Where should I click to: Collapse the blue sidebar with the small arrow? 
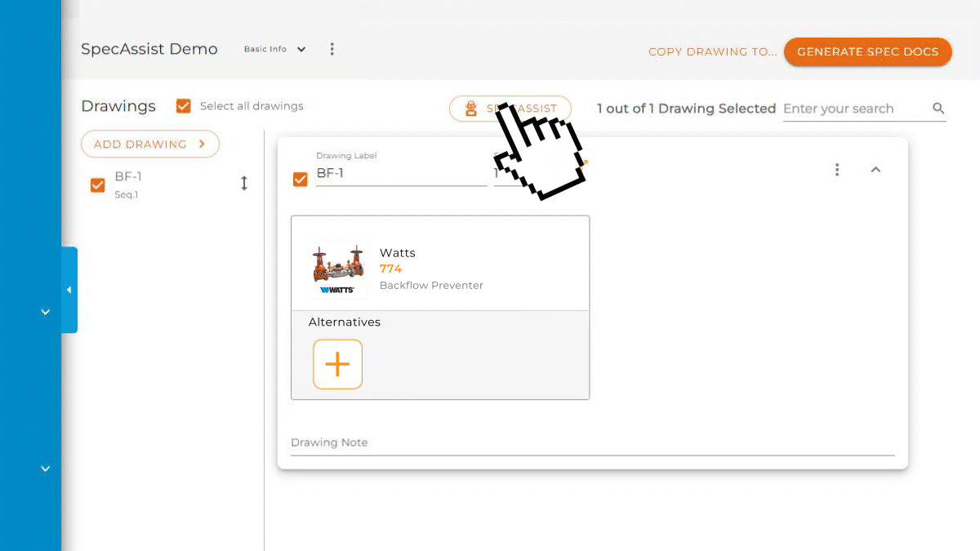[69, 290]
